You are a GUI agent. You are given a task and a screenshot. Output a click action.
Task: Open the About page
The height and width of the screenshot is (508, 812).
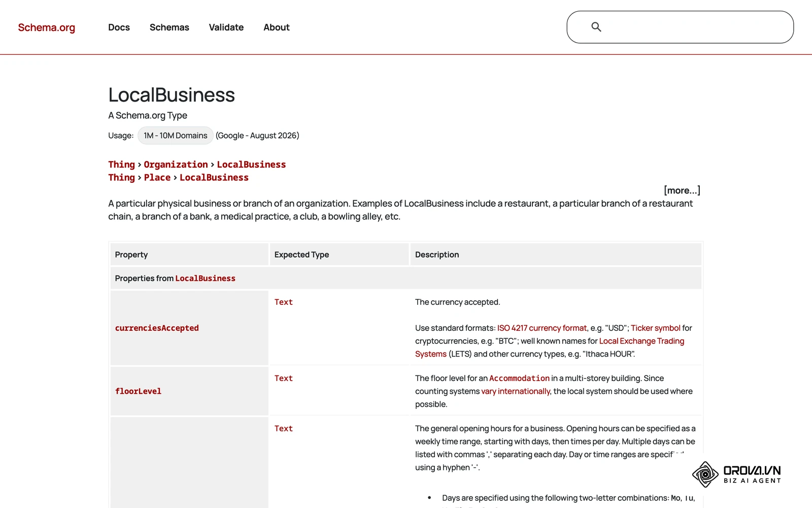(x=276, y=27)
